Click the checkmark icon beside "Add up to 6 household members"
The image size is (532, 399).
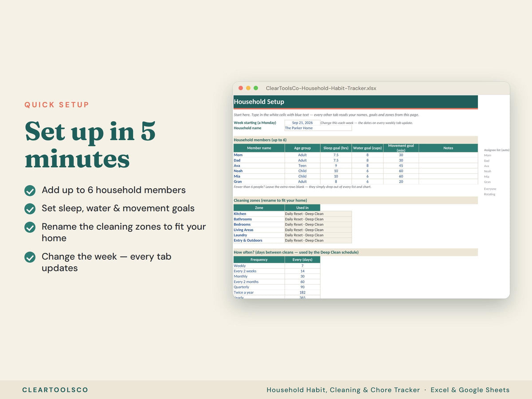point(30,191)
